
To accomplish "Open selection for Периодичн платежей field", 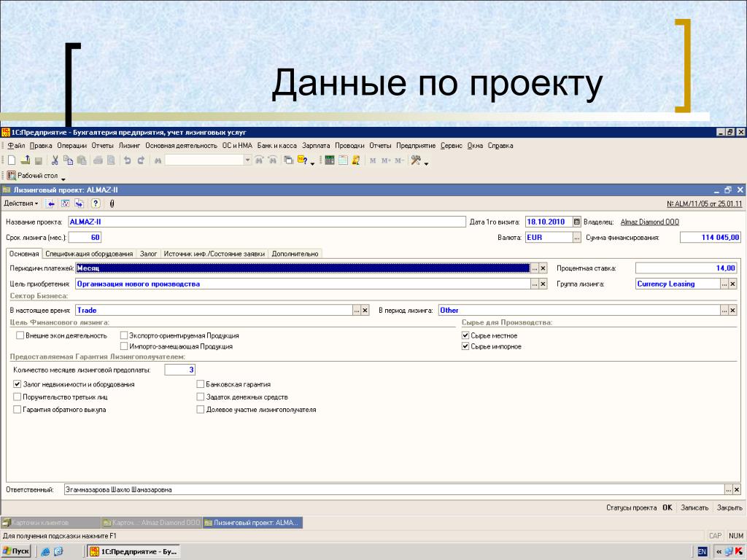I will [x=535, y=268].
